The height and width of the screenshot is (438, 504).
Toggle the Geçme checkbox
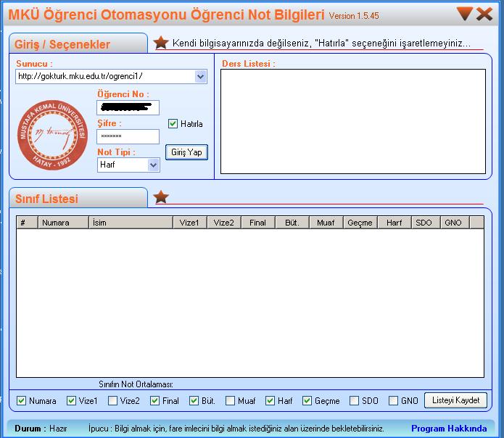click(307, 400)
